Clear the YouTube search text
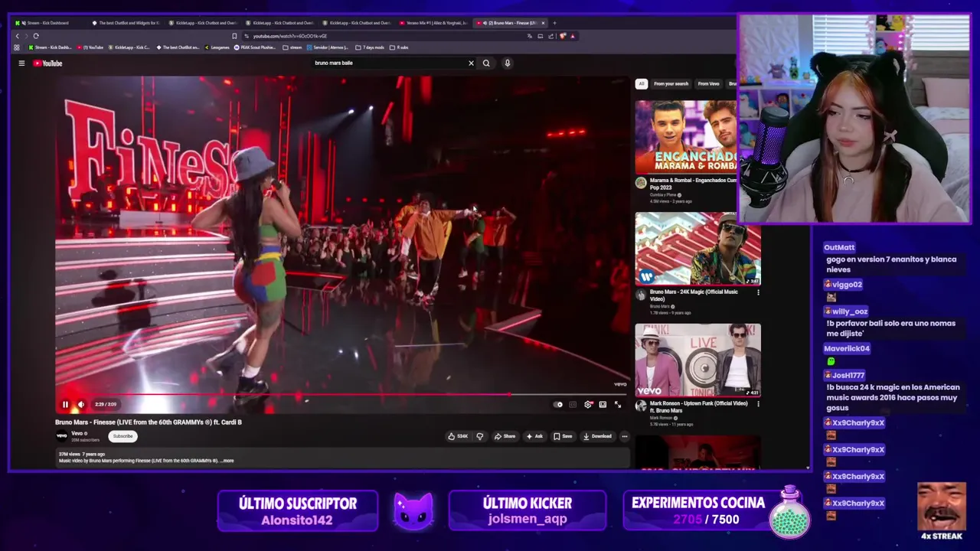The image size is (980, 551). point(471,64)
